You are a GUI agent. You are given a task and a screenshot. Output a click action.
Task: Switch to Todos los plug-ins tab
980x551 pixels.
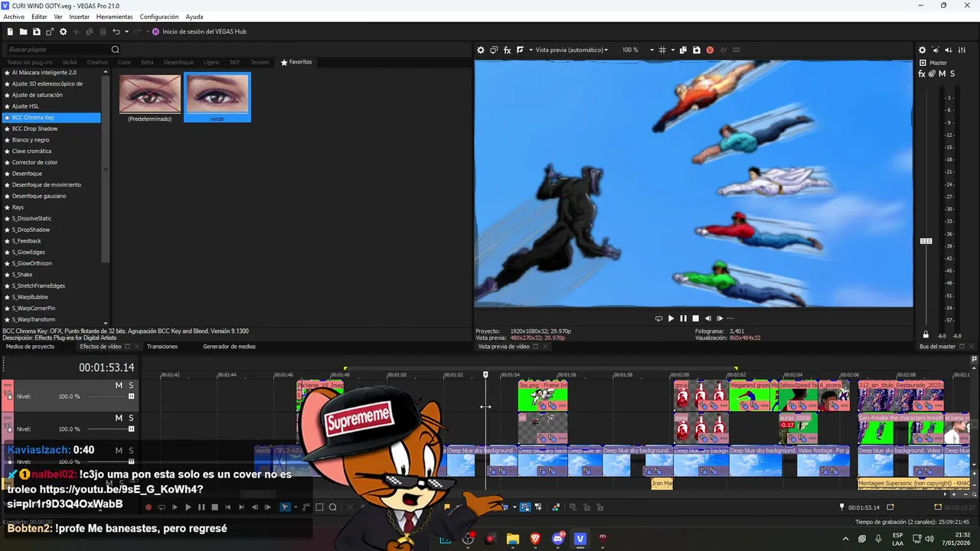(30, 62)
